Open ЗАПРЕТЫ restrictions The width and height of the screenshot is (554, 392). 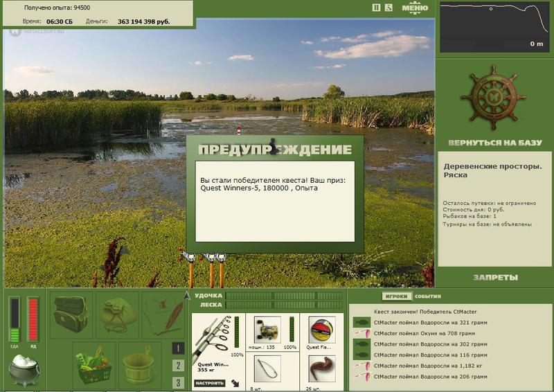tap(495, 278)
